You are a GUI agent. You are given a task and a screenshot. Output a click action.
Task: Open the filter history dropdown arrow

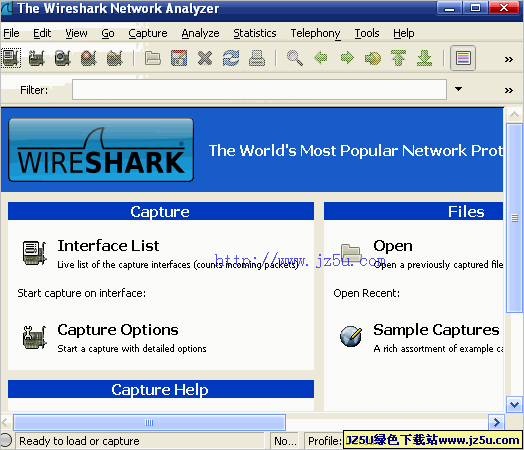[458, 89]
